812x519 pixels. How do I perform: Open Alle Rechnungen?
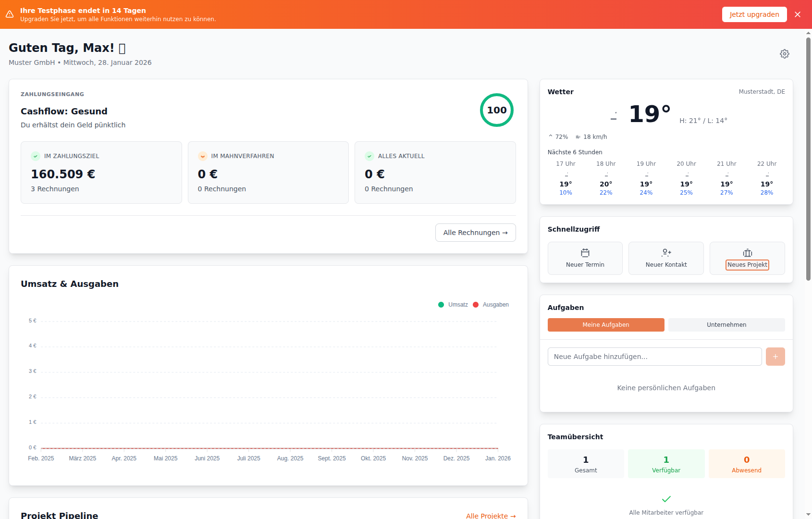click(475, 233)
